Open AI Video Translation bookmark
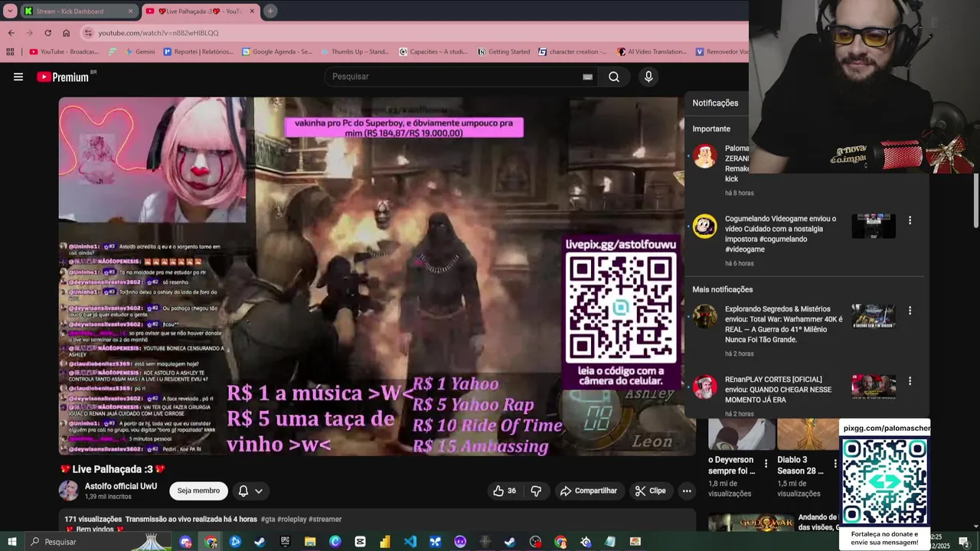 [652, 52]
